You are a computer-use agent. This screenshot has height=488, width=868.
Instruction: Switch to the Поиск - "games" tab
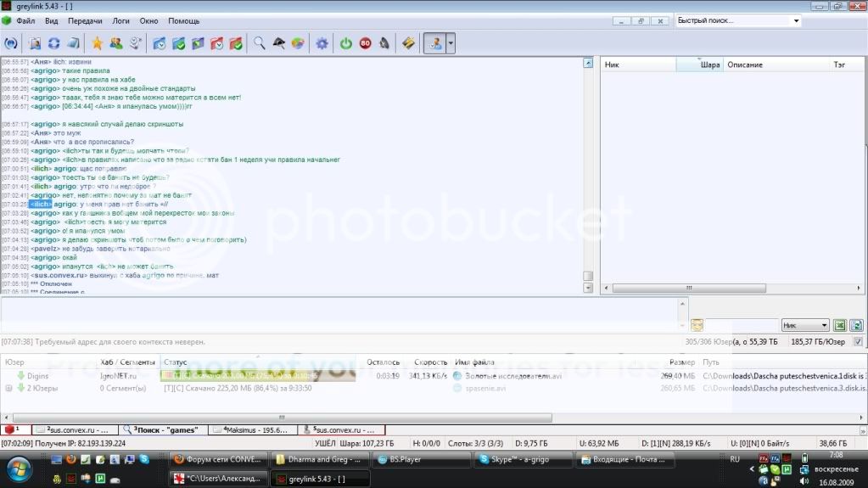point(162,429)
